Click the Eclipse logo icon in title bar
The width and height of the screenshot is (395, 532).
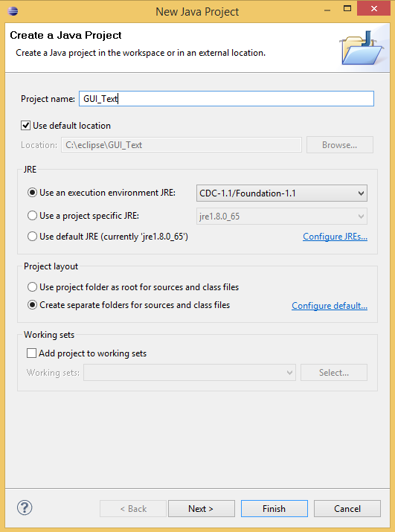tap(13, 11)
